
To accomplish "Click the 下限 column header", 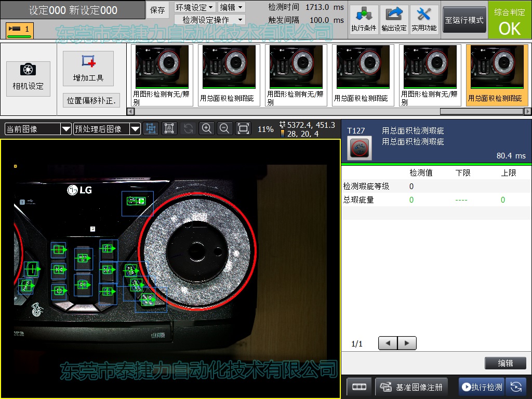I will pos(463,172).
